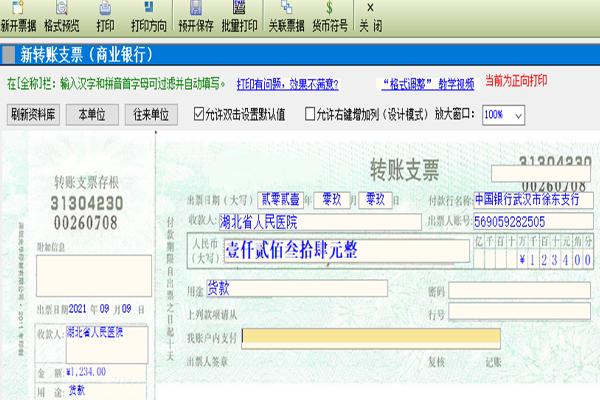Click the year field 贰零贰壹
This screenshot has height=400, width=600.
coord(280,200)
